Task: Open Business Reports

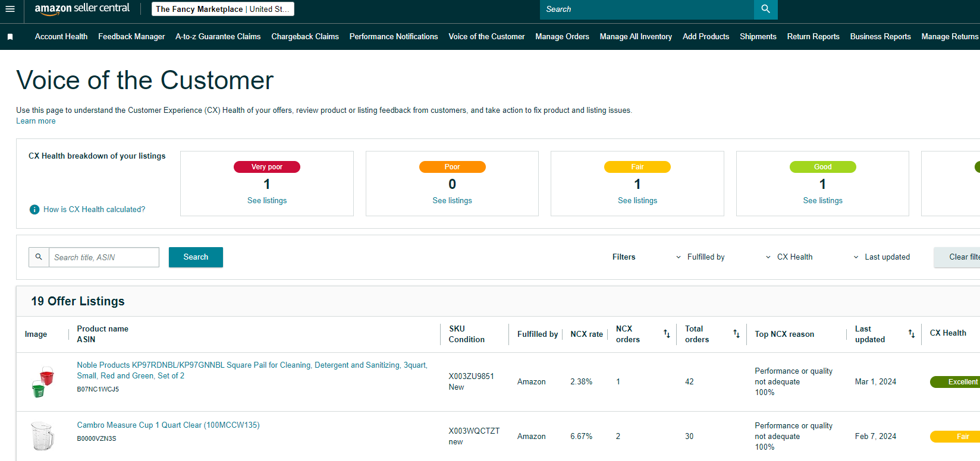Action: click(x=881, y=37)
